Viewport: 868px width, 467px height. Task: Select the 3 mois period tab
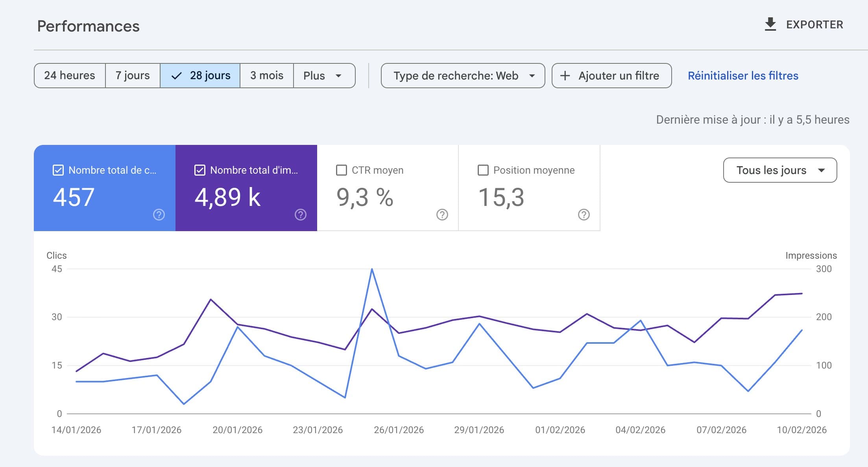click(266, 76)
